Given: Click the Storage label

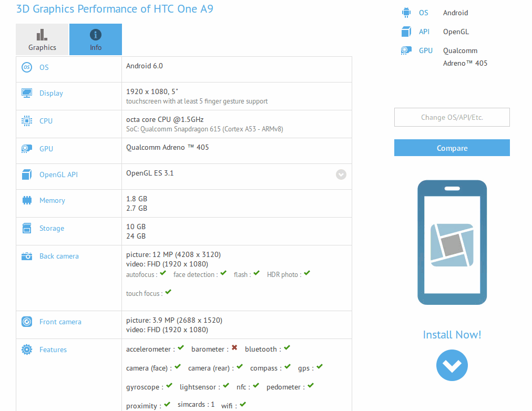Looking at the screenshot, I should (52, 228).
